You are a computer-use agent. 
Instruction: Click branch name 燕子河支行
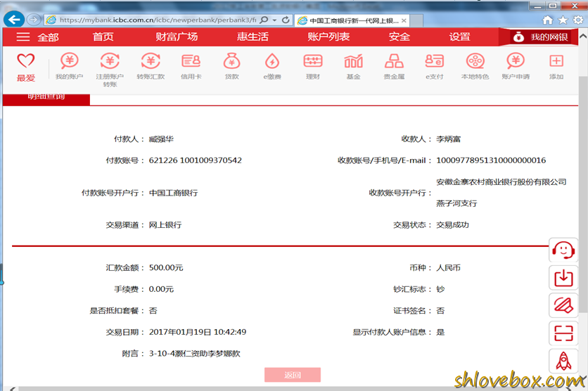coord(456,203)
